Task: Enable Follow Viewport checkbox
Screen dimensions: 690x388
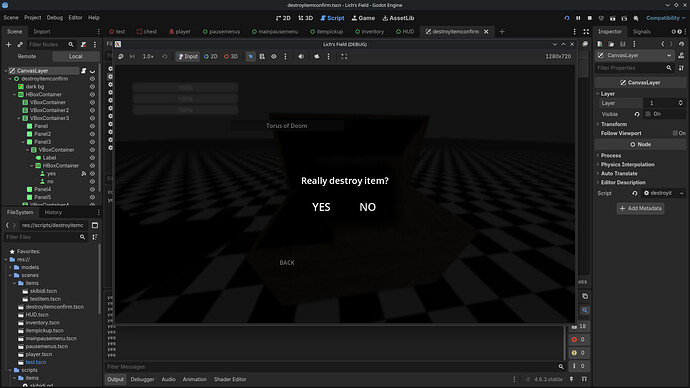Action: (675, 133)
